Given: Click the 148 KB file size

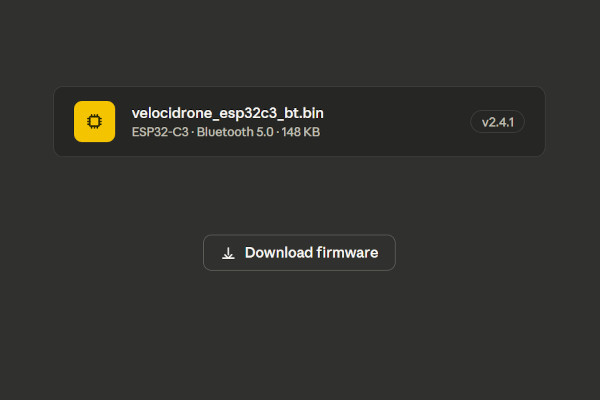Looking at the screenshot, I should click(300, 132).
